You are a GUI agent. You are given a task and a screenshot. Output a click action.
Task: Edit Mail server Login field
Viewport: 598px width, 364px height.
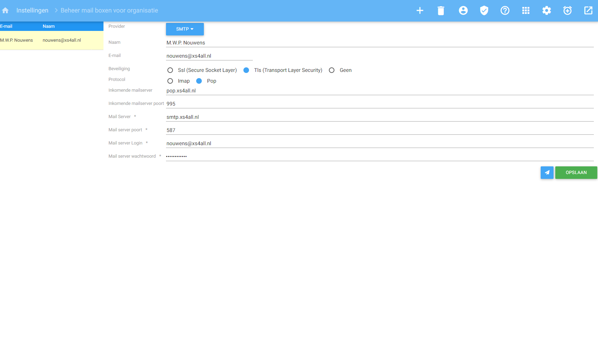380,143
